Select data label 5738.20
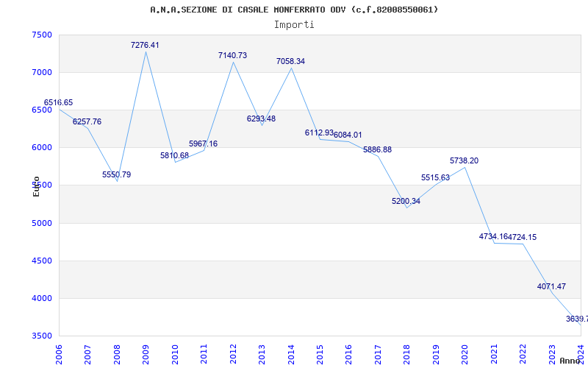Screen dimensions: 588x368 pyautogui.click(x=465, y=160)
